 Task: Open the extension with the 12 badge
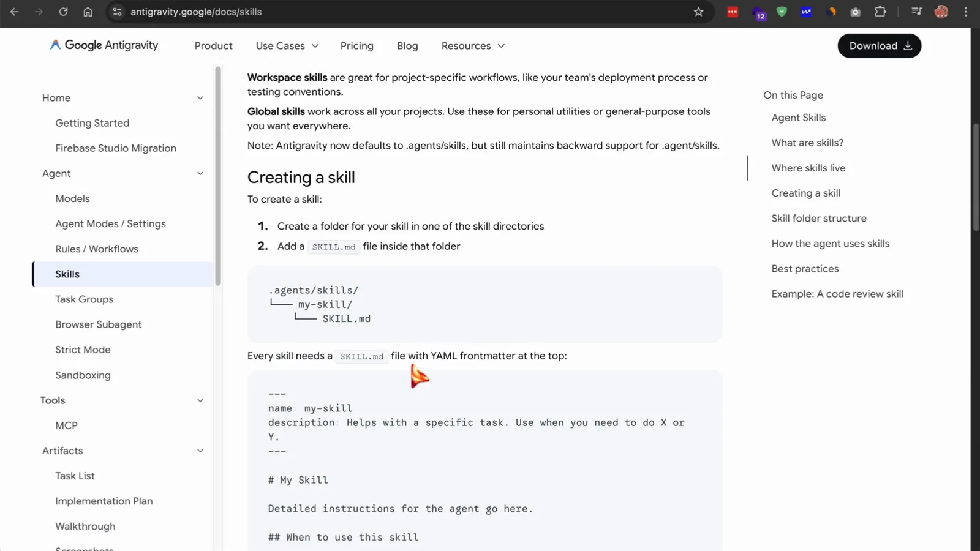[759, 13]
